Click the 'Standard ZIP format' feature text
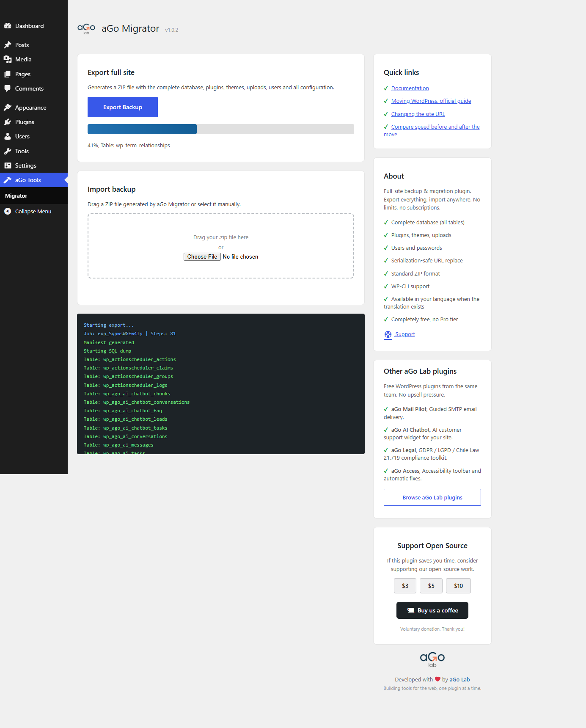This screenshot has height=728, width=586. coord(415,273)
